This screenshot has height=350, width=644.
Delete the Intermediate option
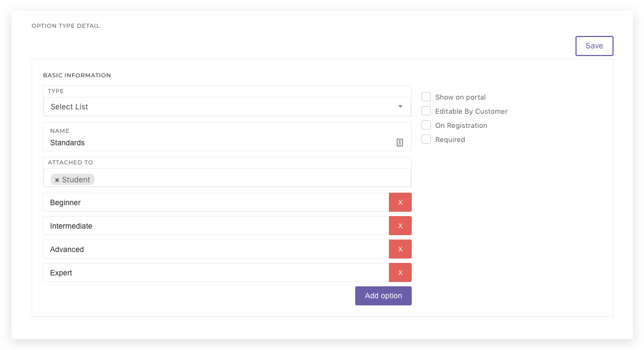coord(400,226)
